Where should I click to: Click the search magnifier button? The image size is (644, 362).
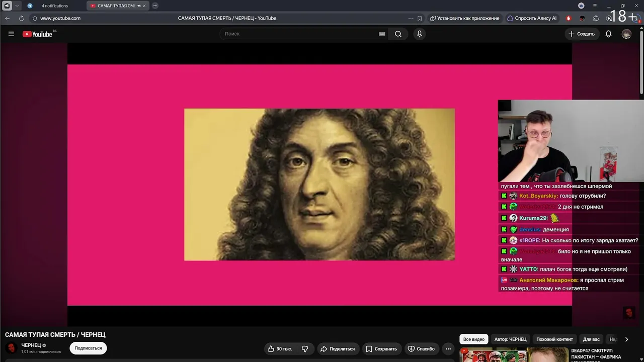point(398,34)
